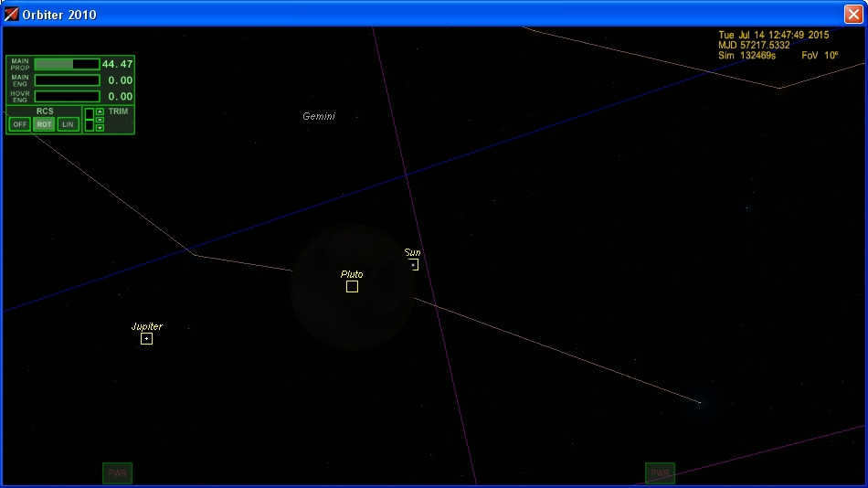Click the date Tue Jul 14 12:47:49 2015

click(774, 35)
